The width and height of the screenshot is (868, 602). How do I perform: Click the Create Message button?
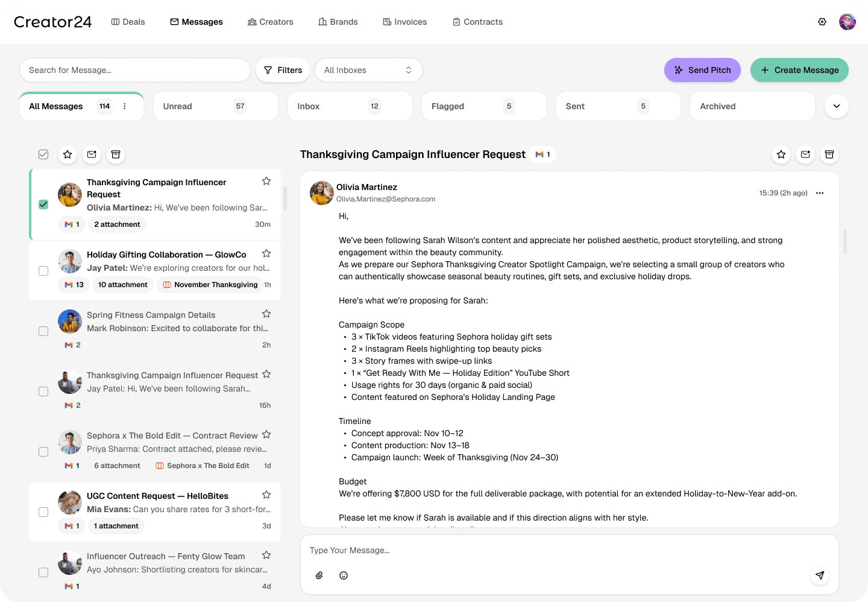[x=799, y=70]
